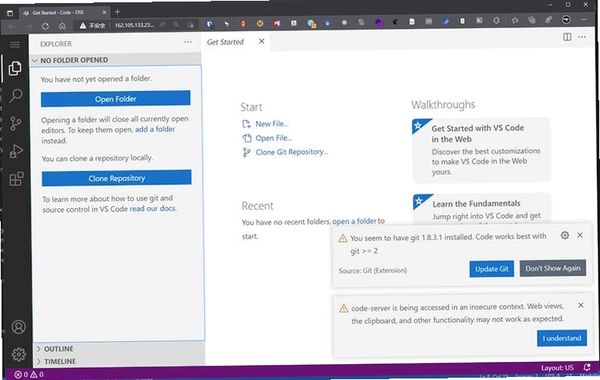Open the Run and Debug view
Image resolution: width=600 pixels, height=380 pixels.
16,151
